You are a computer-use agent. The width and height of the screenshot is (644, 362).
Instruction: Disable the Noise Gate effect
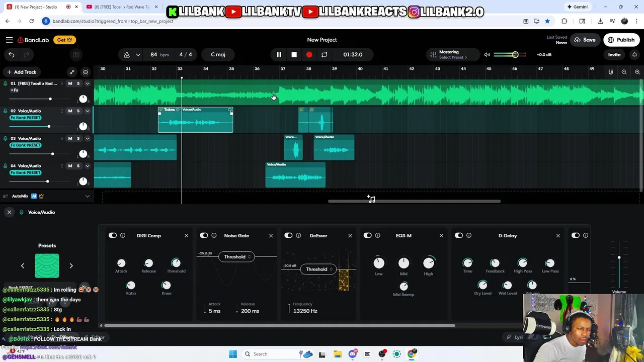[204, 235]
